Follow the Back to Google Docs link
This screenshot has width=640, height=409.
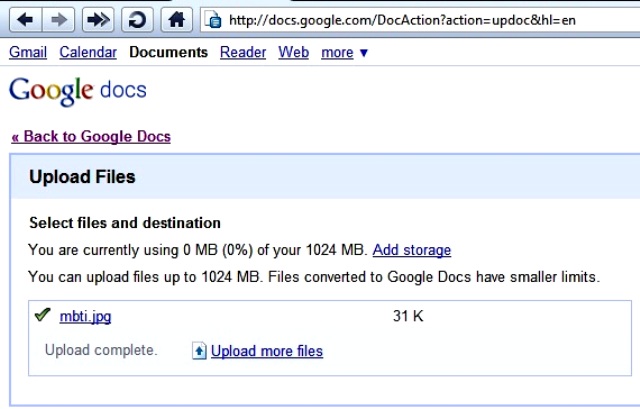point(90,136)
